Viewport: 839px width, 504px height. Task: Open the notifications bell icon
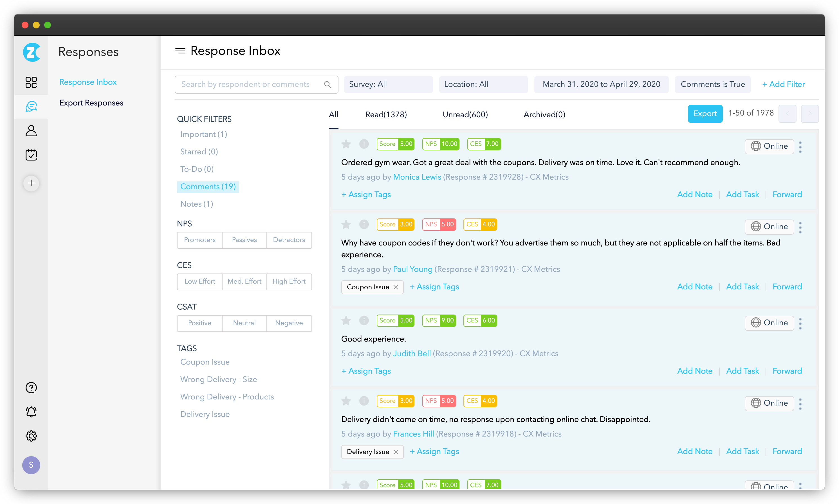pyautogui.click(x=31, y=412)
